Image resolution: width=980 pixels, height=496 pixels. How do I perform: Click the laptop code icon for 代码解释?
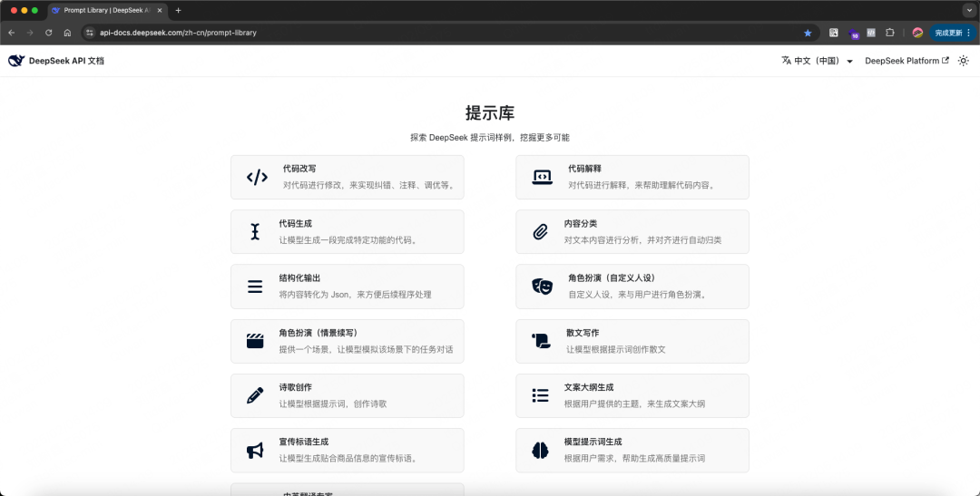pos(542,178)
